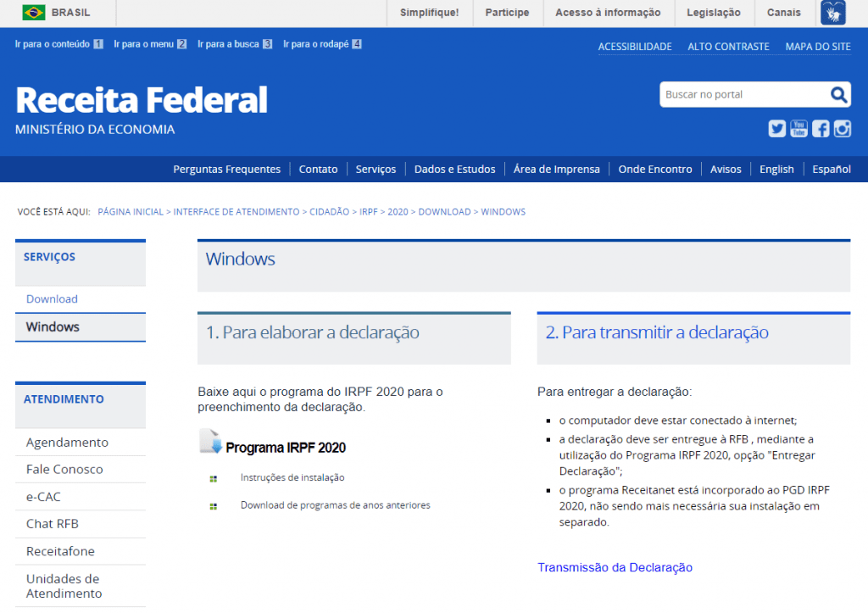Click the bullet icon beside Download de programas
The width and height of the screenshot is (868, 613).
[x=213, y=507]
